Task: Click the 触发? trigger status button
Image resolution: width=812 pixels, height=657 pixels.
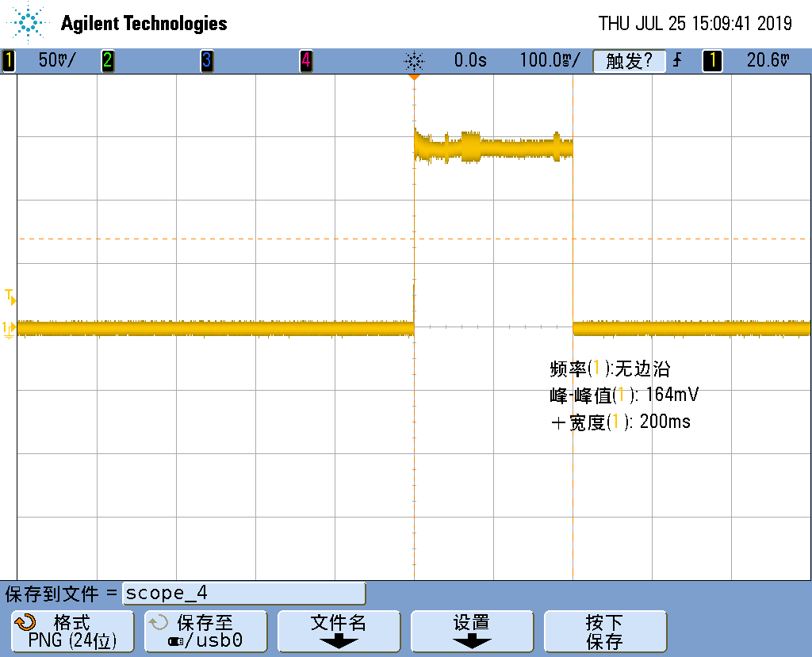Action: 629,60
